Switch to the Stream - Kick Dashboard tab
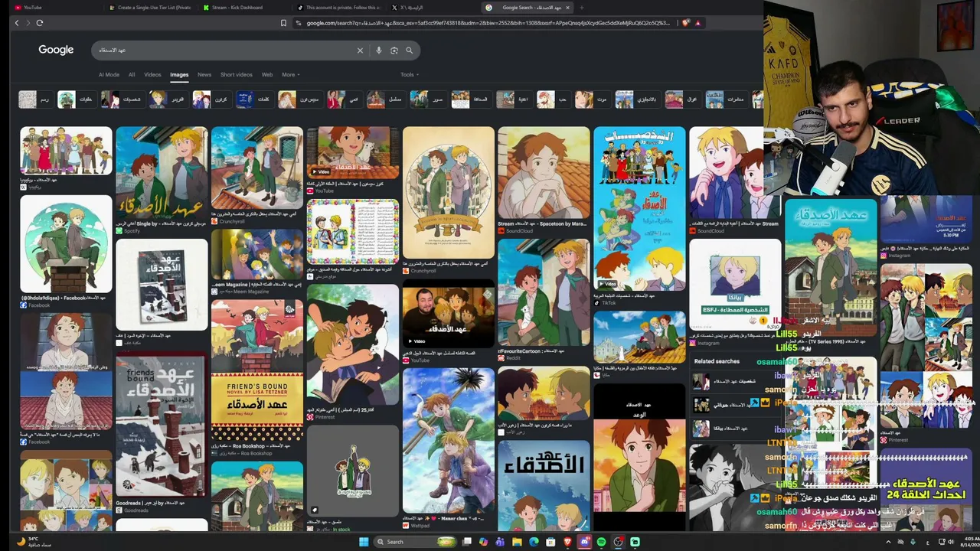Viewport: 980px width, 551px height. tap(243, 8)
